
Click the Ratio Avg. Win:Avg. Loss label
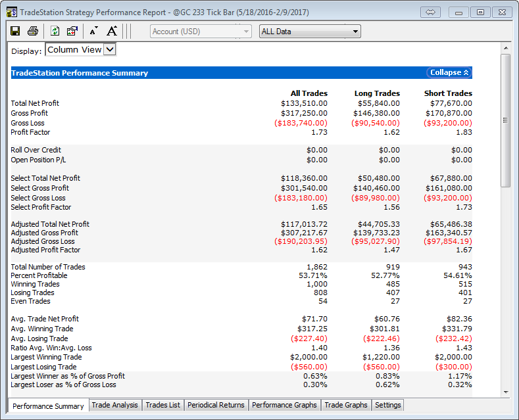tap(51, 348)
